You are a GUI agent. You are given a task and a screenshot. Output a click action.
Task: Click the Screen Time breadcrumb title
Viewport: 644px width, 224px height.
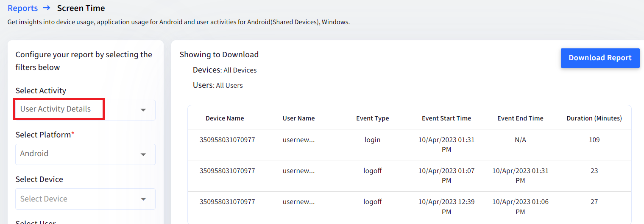81,8
